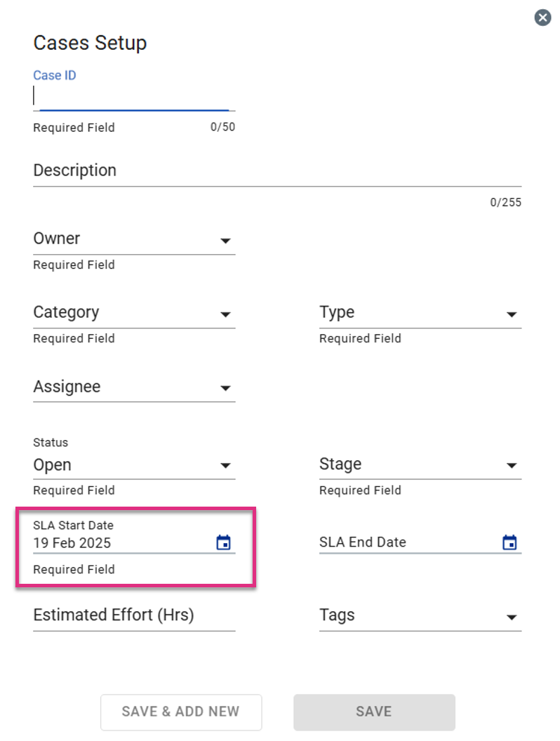Screen dimensions: 560x741
Task: Click the Owner field label
Action: click(57, 238)
